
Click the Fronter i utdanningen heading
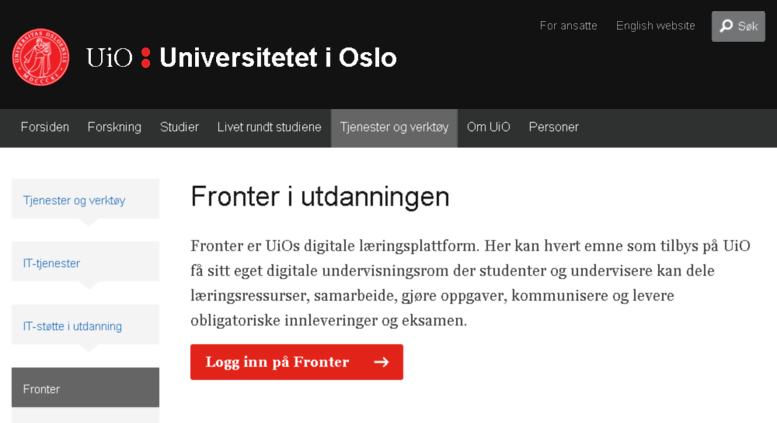[x=320, y=197]
